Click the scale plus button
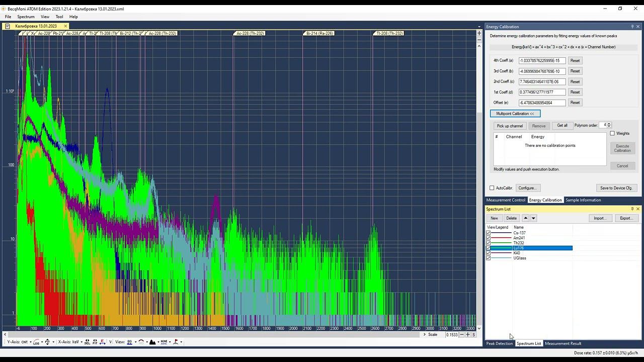 point(468,335)
